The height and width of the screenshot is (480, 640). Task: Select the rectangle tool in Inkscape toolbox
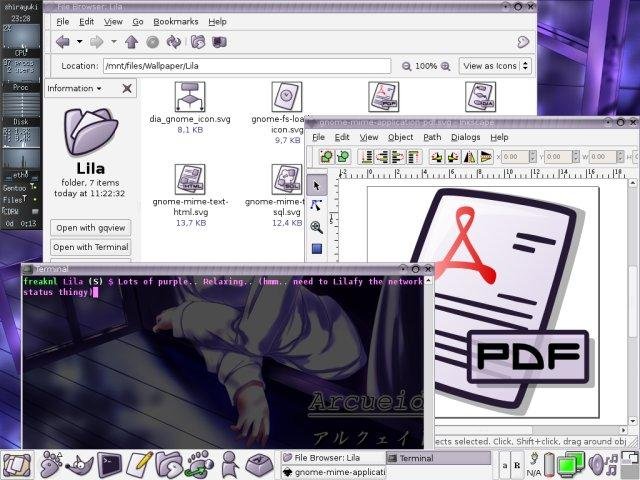pyautogui.click(x=317, y=249)
